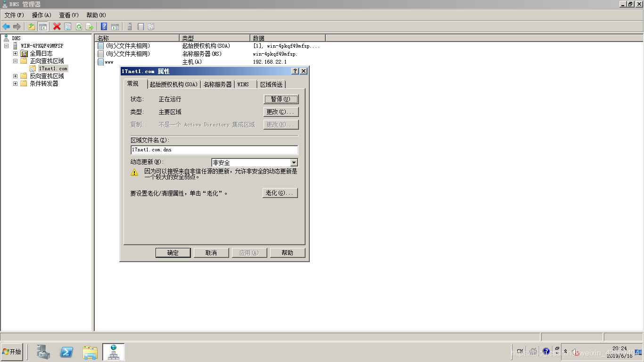Click the 名称 column header

point(137,38)
